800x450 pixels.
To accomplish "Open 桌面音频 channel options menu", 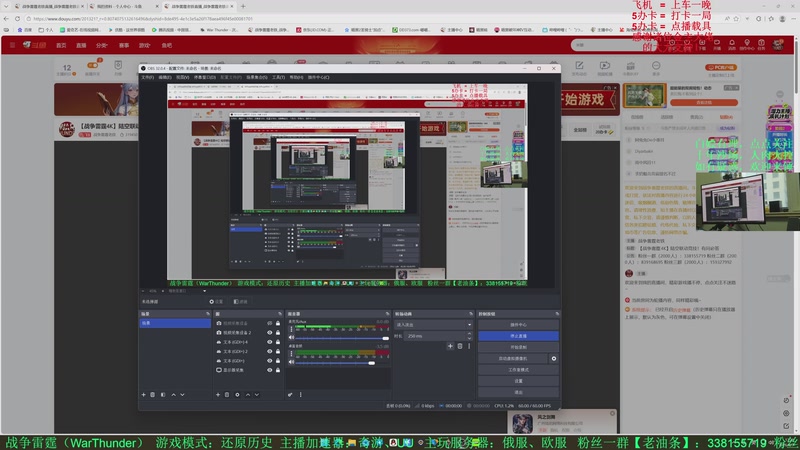I will [x=291, y=354].
